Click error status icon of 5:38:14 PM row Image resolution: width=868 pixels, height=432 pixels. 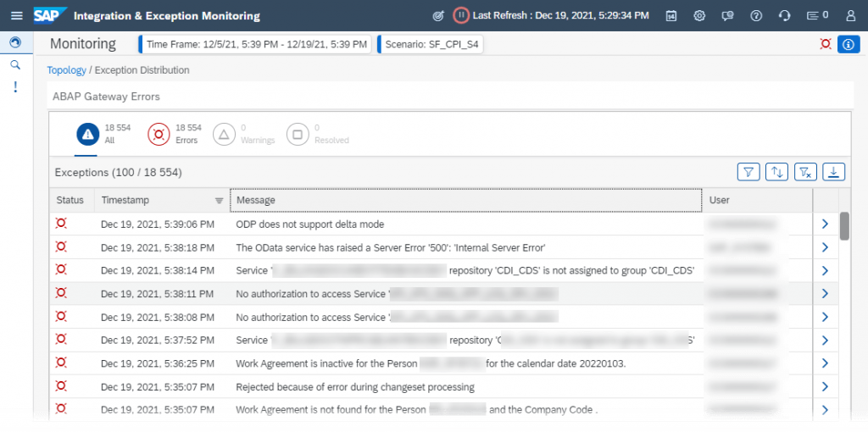[x=61, y=269]
